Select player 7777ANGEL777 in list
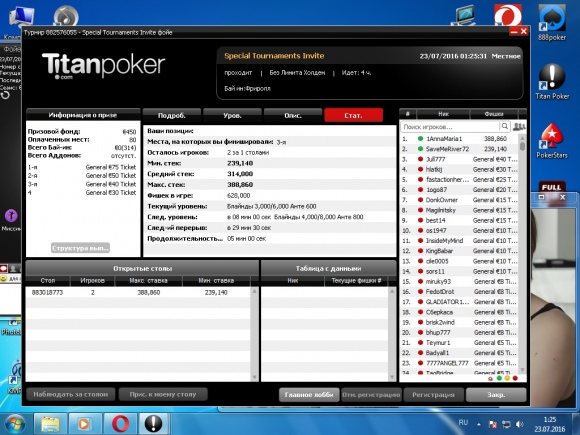Screen dimensions: 580x435 click(459, 363)
